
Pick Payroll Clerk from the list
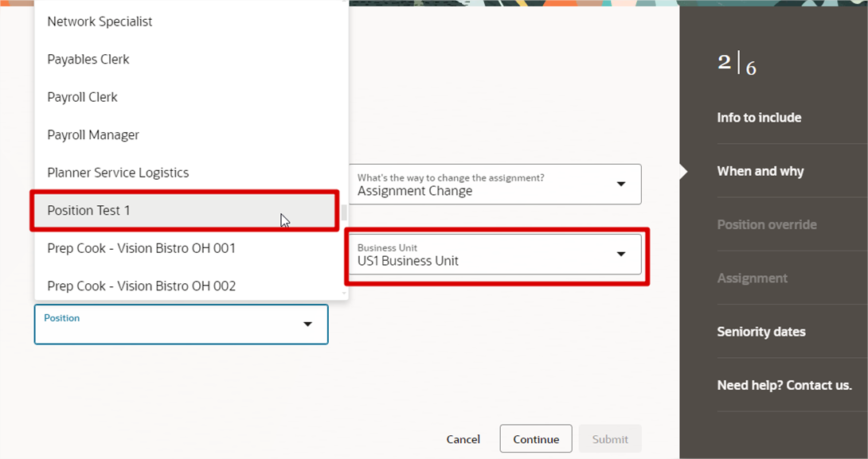(192, 97)
